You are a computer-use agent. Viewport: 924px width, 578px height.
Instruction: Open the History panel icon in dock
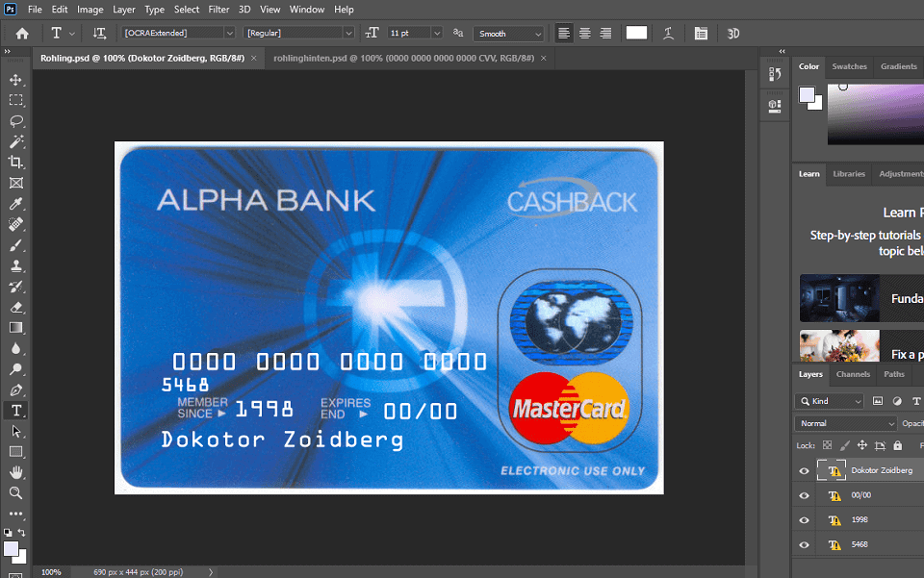pyautogui.click(x=775, y=74)
